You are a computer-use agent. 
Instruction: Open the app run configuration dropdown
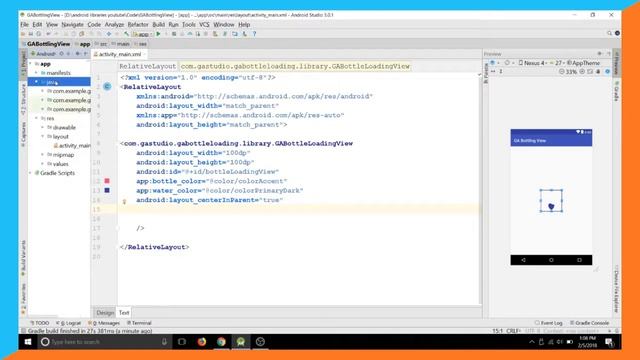point(143,34)
